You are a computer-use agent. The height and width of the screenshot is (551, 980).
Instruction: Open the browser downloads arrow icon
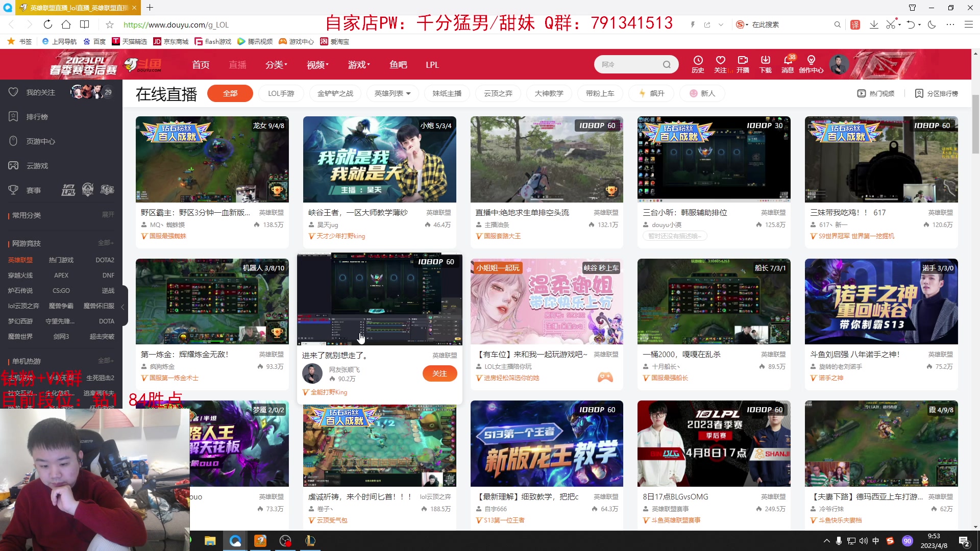tap(874, 24)
